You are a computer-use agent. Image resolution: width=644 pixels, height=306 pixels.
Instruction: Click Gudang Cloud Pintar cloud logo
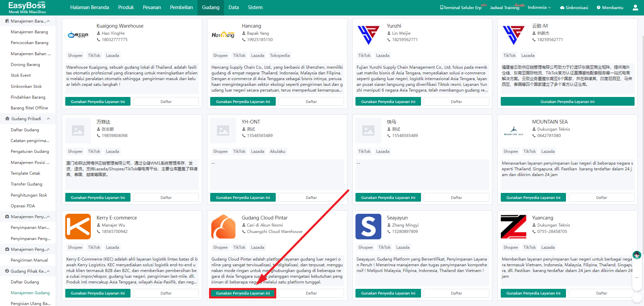click(223, 227)
